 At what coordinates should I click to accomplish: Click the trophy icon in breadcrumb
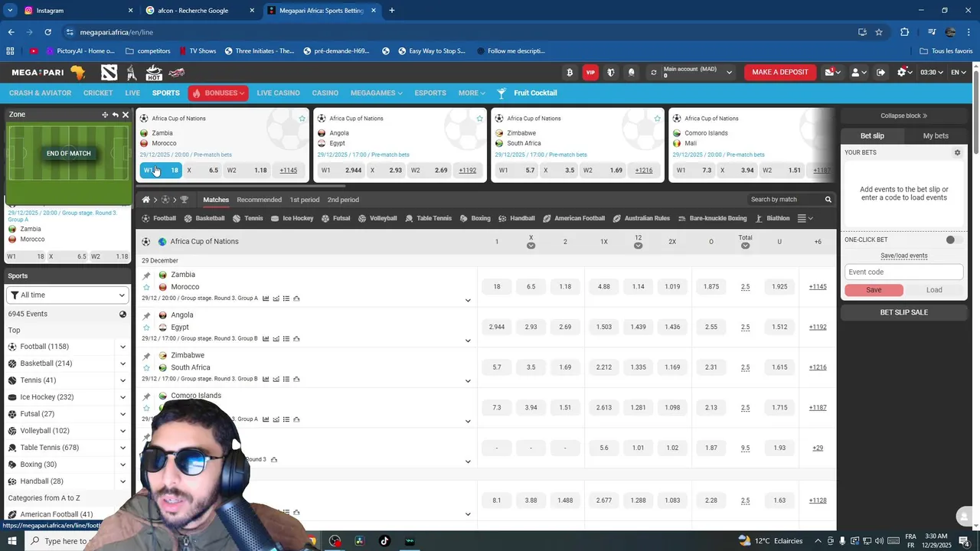click(x=184, y=200)
